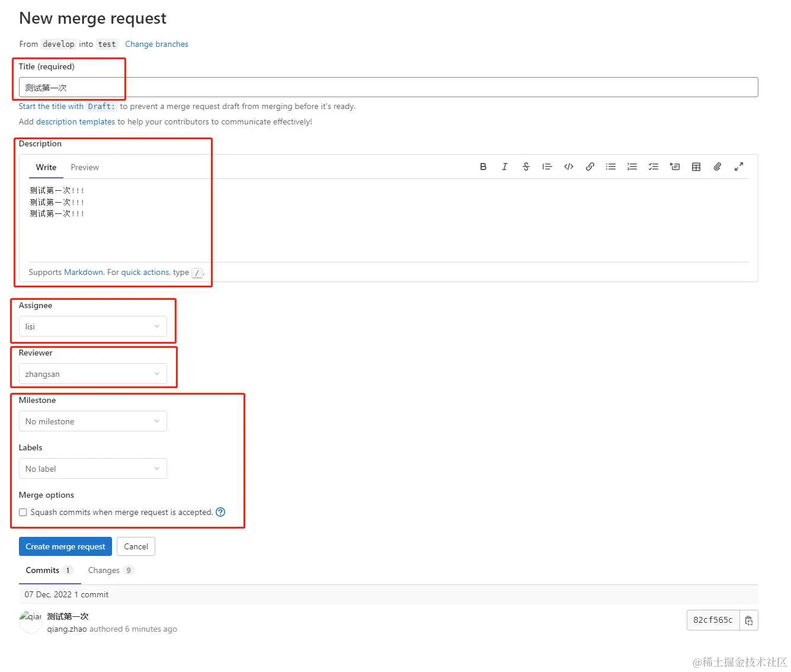Open qiang.zhao author profile link
Screen dimensions: 791x672
click(67, 629)
